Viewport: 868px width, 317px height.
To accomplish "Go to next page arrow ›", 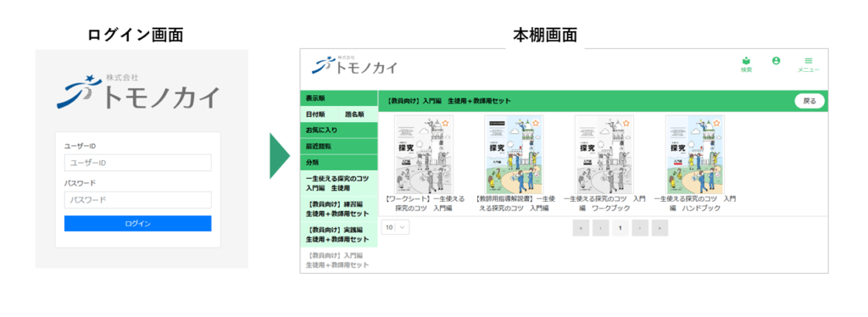I will click(x=640, y=228).
